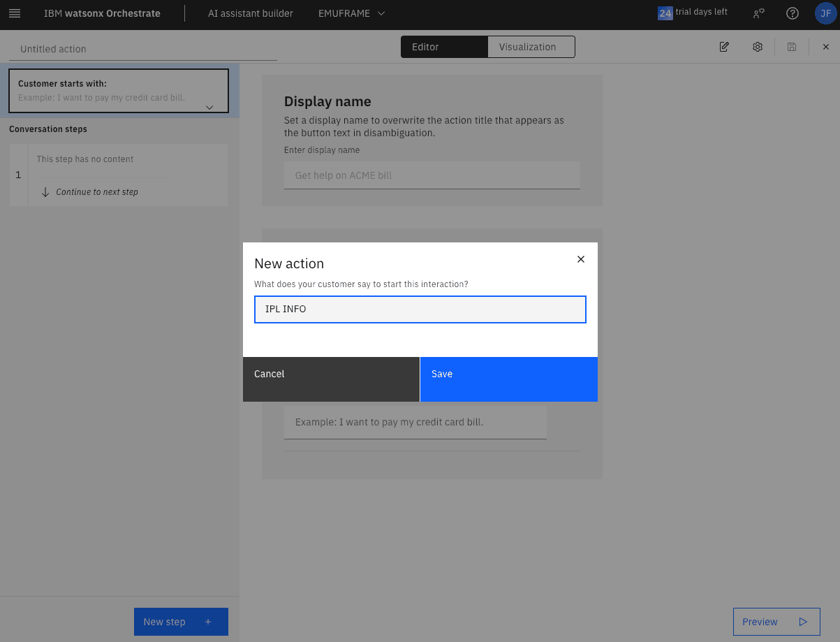Viewport: 840px width, 642px height.
Task: Select conversation step 1
Action: click(x=119, y=175)
